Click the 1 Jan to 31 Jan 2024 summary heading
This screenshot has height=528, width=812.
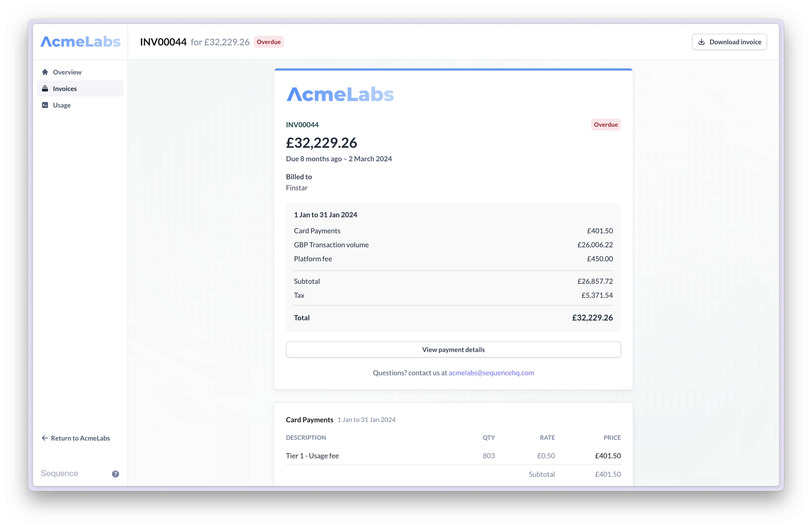(x=325, y=215)
